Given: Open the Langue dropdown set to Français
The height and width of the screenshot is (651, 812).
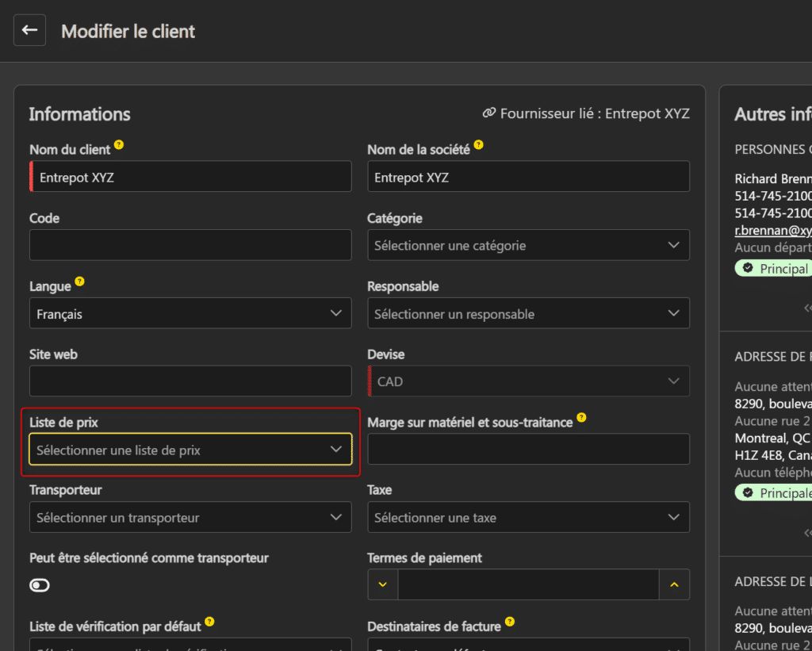Looking at the screenshot, I should coord(190,314).
